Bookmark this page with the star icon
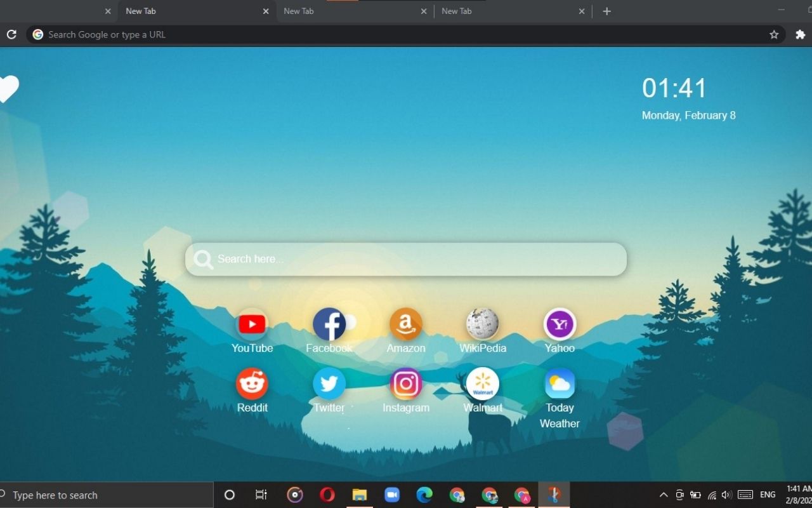This screenshot has width=812, height=508. click(x=774, y=34)
